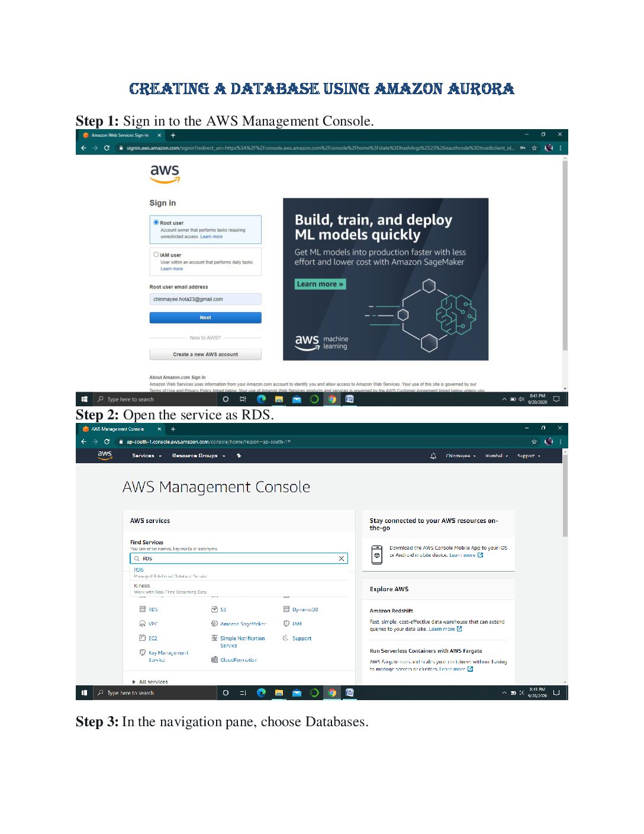Click the Root user email address field

205,299
